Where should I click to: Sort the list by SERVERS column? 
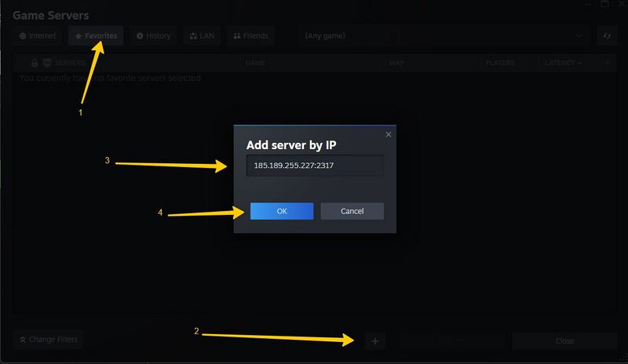[70, 63]
